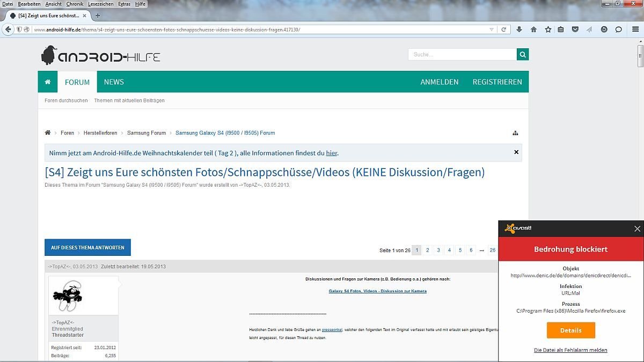The height and width of the screenshot is (362, 644).
Task: Select the NEWS tab
Action: click(114, 82)
